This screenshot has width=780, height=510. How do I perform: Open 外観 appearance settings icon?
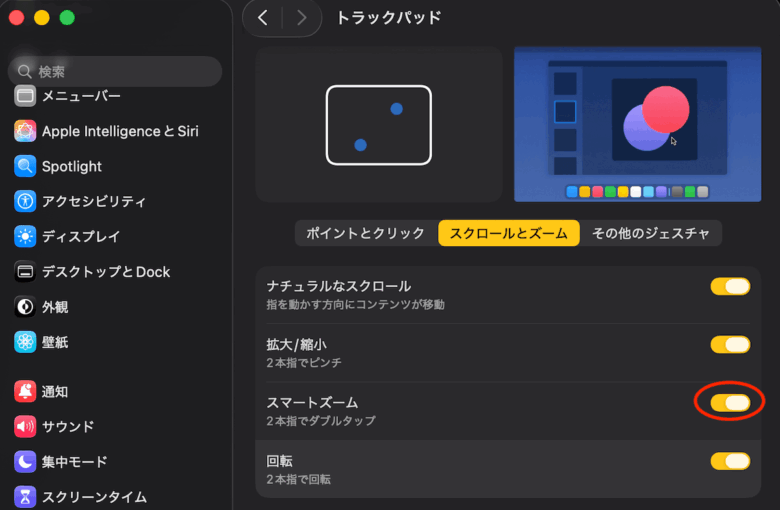pyautogui.click(x=25, y=307)
